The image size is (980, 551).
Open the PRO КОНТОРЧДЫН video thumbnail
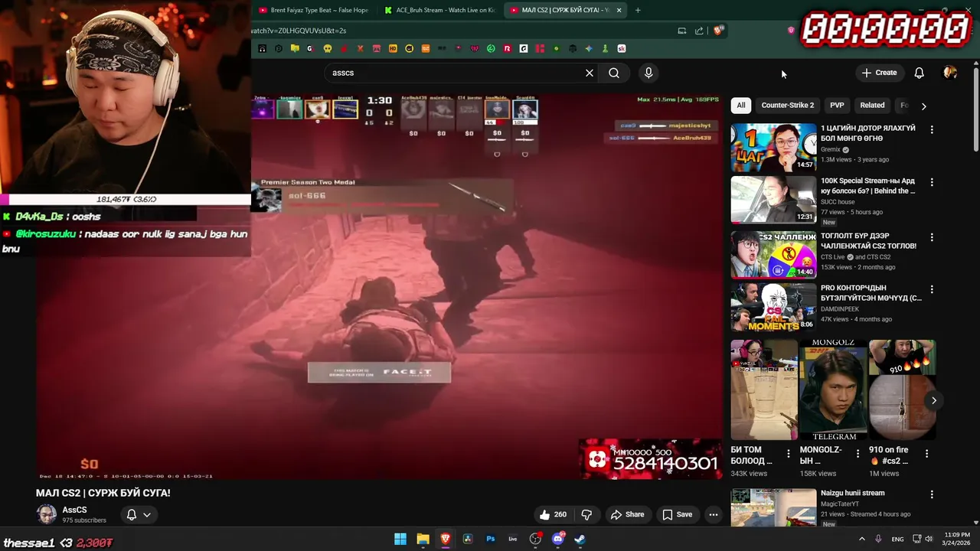(x=773, y=308)
